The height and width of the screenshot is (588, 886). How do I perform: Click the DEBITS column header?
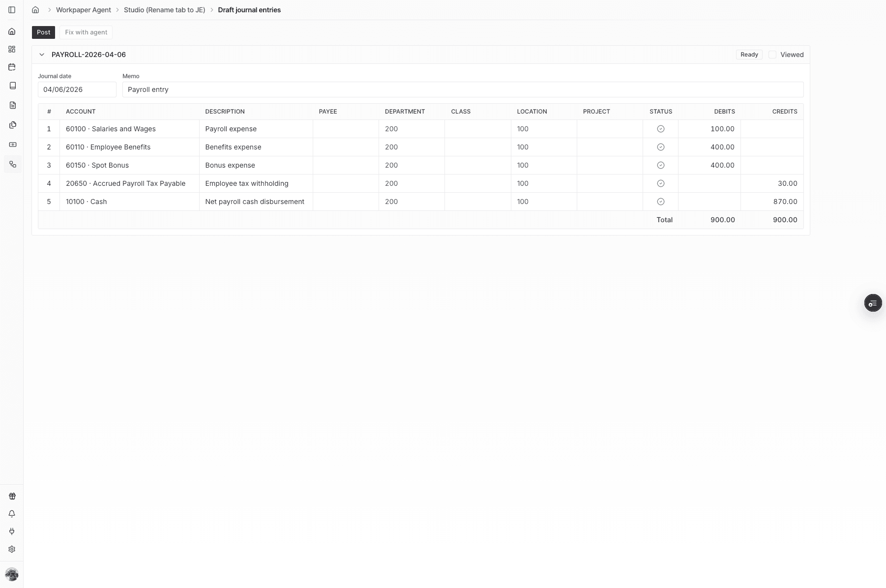724,112
